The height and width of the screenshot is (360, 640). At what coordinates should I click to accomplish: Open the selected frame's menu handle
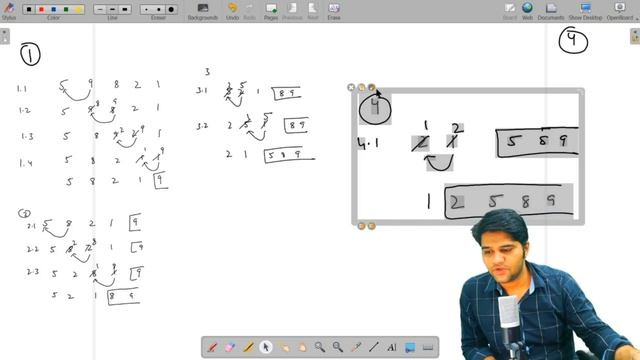point(371,87)
